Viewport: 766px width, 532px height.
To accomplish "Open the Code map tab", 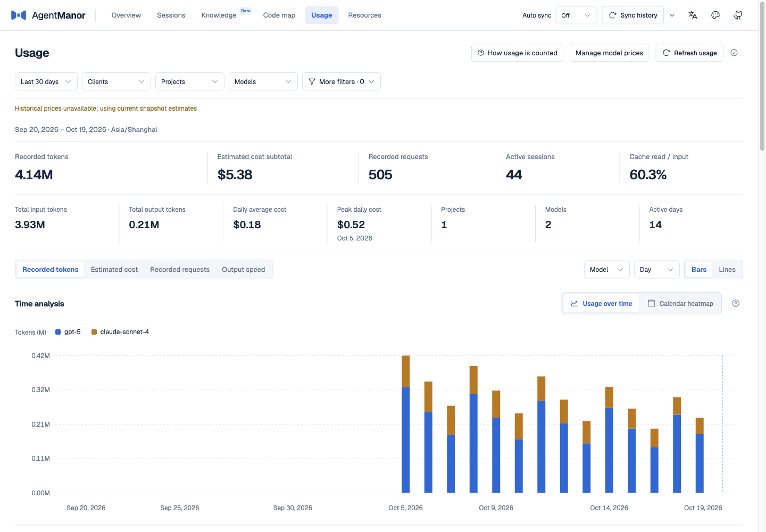I will 279,15.
